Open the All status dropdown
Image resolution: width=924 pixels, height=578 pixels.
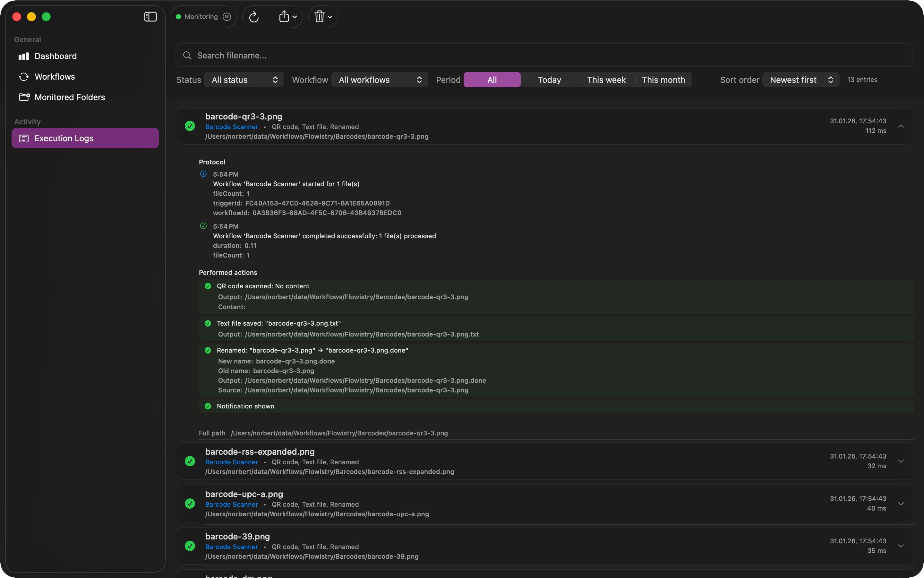point(244,80)
